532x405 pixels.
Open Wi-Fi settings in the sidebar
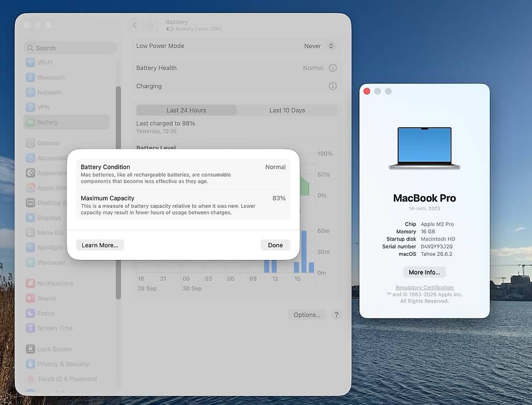(x=66, y=62)
